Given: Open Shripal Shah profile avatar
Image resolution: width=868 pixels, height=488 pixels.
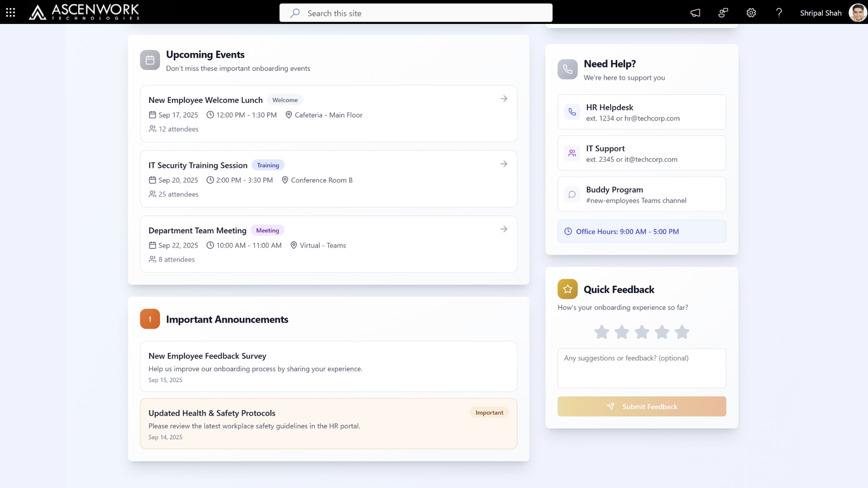Looking at the screenshot, I should (x=857, y=13).
